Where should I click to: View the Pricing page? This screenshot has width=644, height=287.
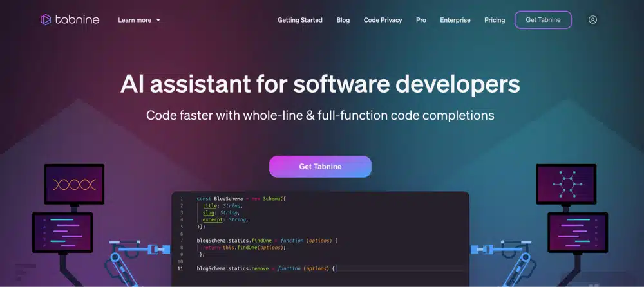point(495,20)
